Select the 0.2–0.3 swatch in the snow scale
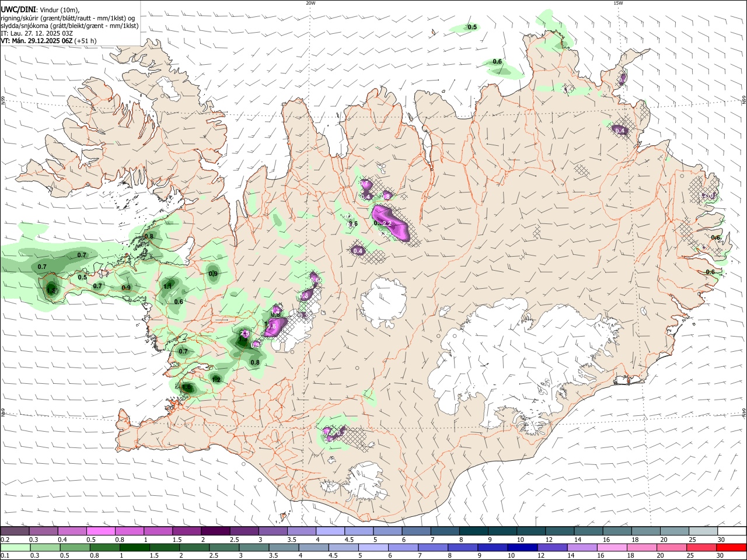This screenshot has width=747, height=560. [x=15, y=531]
